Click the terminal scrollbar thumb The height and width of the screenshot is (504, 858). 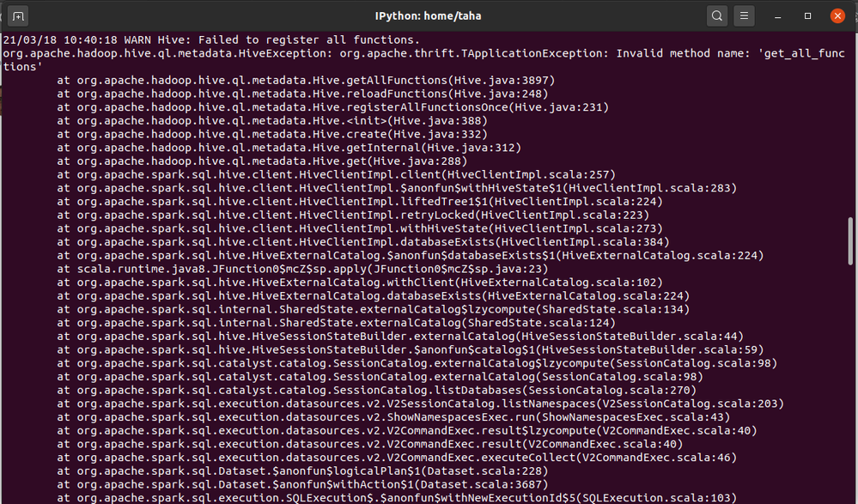point(850,241)
